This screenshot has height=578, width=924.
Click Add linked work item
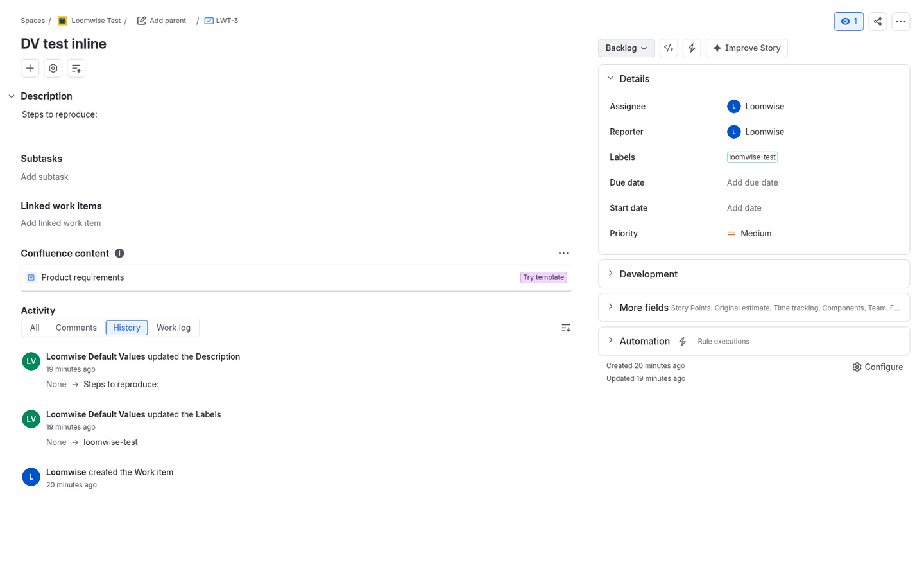61,223
